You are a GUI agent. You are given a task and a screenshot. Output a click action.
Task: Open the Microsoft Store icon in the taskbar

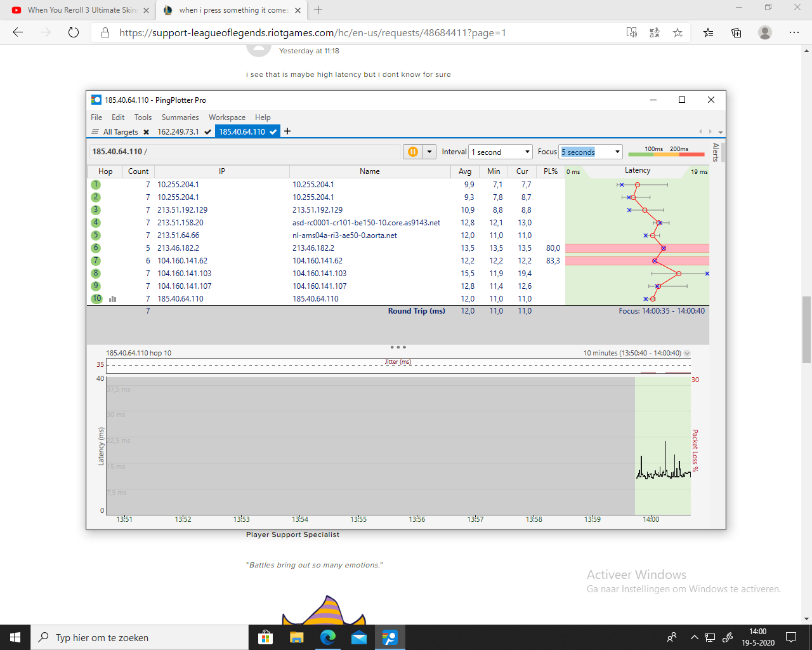coord(266,637)
